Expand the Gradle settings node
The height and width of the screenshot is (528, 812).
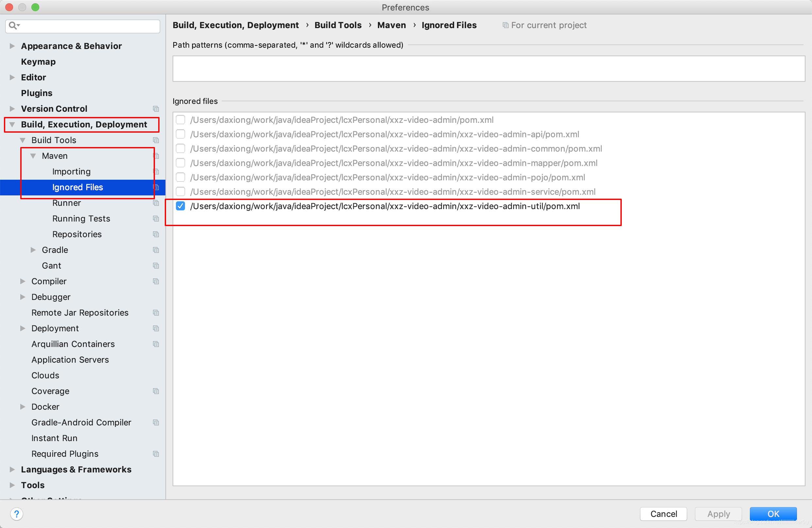click(33, 250)
